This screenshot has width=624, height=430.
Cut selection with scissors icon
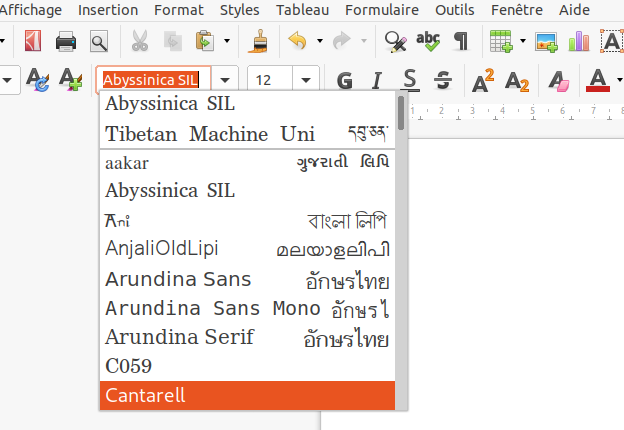140,41
